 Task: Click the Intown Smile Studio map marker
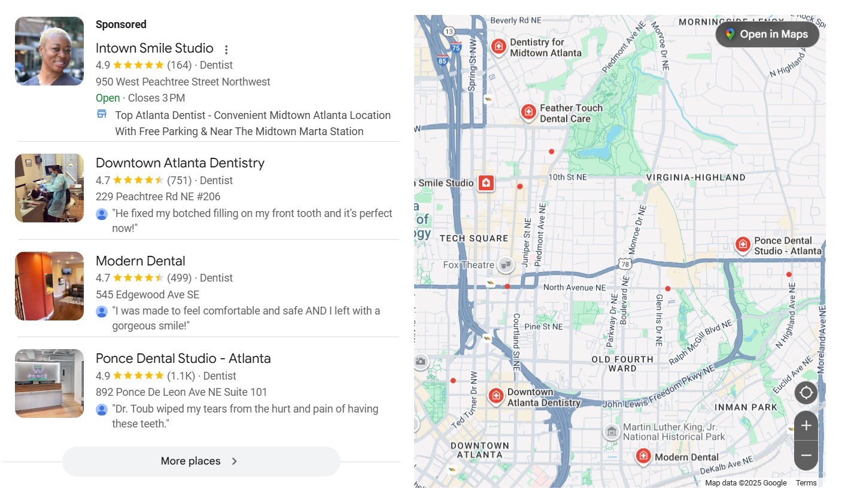pyautogui.click(x=486, y=183)
